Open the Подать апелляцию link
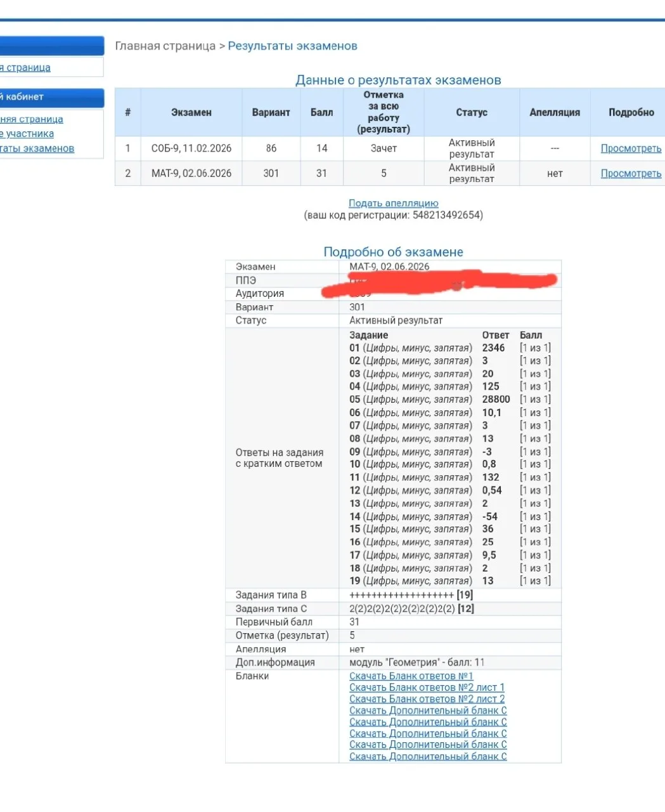 tap(393, 203)
